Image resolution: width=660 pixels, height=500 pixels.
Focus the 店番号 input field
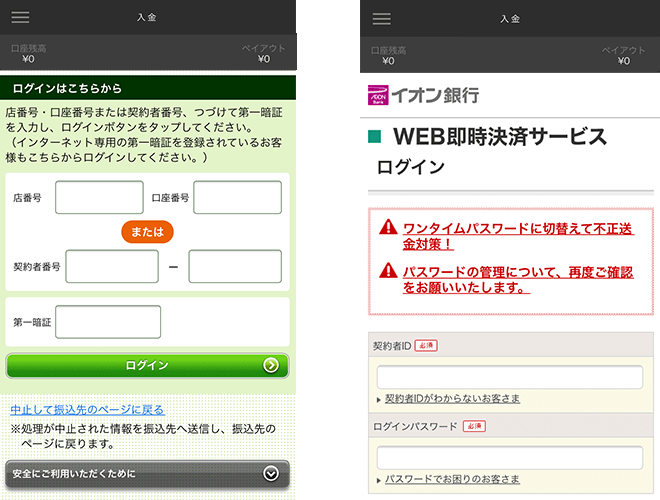point(99,197)
